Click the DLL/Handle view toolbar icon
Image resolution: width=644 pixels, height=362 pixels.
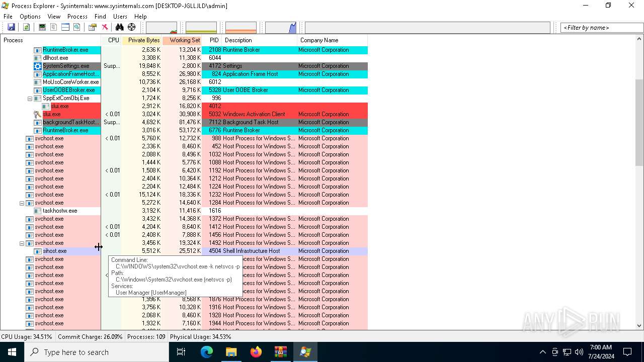[x=77, y=27]
